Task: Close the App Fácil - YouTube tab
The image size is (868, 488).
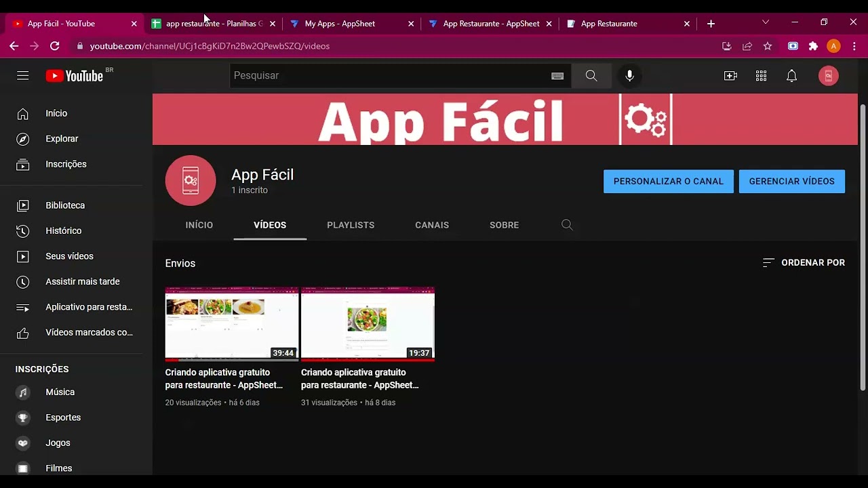Action: pos(134,24)
